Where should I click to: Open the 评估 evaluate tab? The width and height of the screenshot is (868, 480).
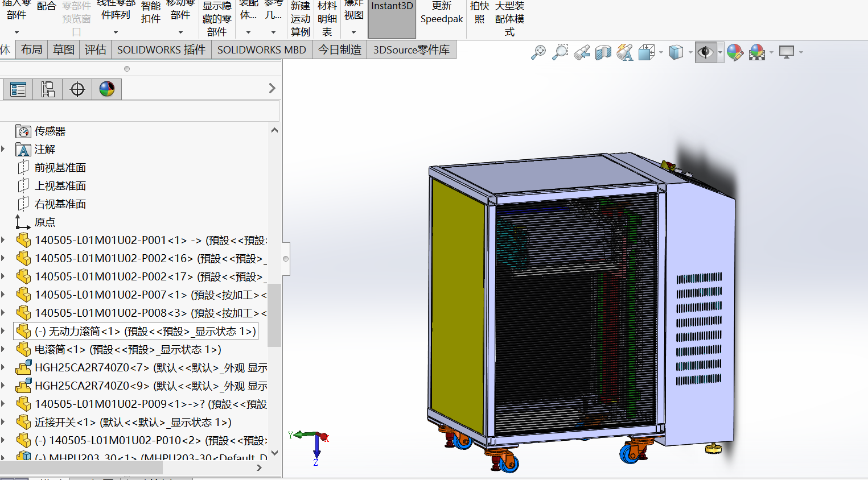pyautogui.click(x=96, y=50)
